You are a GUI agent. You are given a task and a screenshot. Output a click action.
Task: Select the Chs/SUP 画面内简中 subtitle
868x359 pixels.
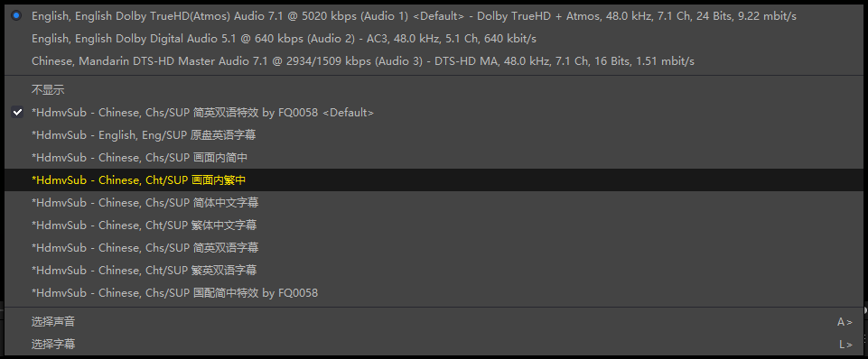[434, 158]
